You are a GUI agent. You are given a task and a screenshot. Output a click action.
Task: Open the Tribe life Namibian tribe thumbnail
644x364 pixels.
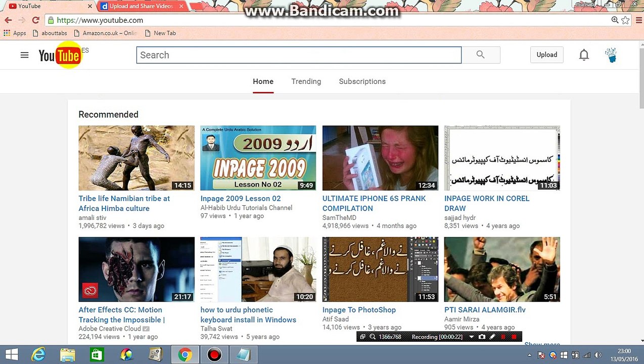click(x=136, y=158)
